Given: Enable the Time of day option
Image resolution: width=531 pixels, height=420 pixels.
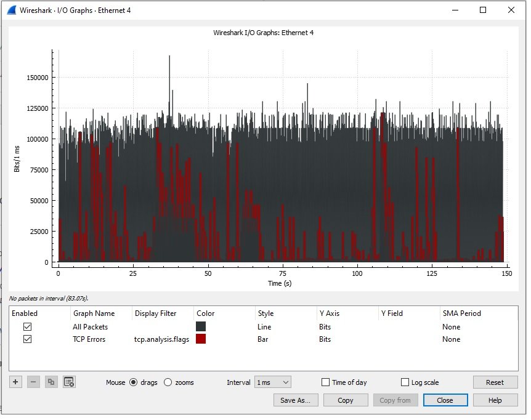Looking at the screenshot, I should (326, 382).
